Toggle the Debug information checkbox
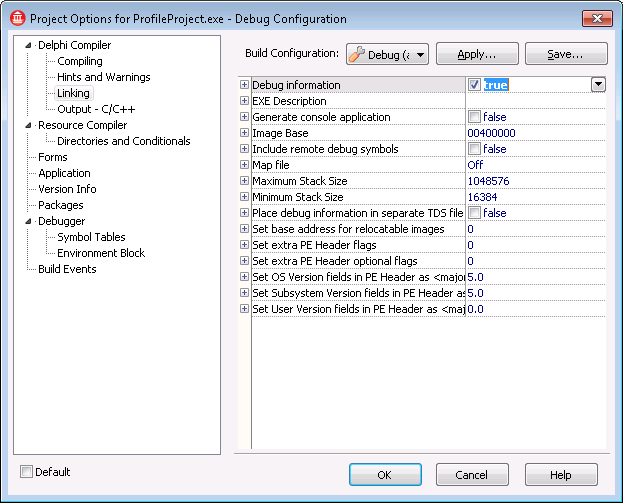This screenshot has width=623, height=503. coord(475,85)
